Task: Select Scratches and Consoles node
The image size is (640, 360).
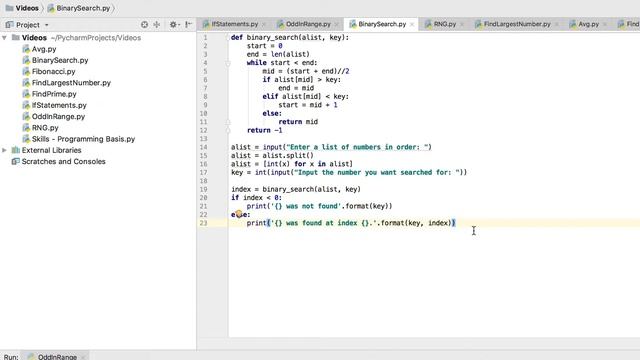Action: click(x=64, y=162)
